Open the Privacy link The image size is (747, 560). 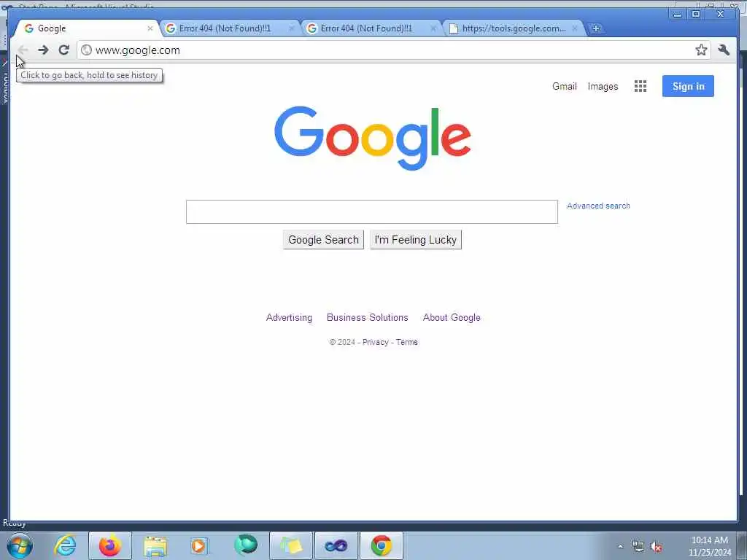click(x=376, y=342)
